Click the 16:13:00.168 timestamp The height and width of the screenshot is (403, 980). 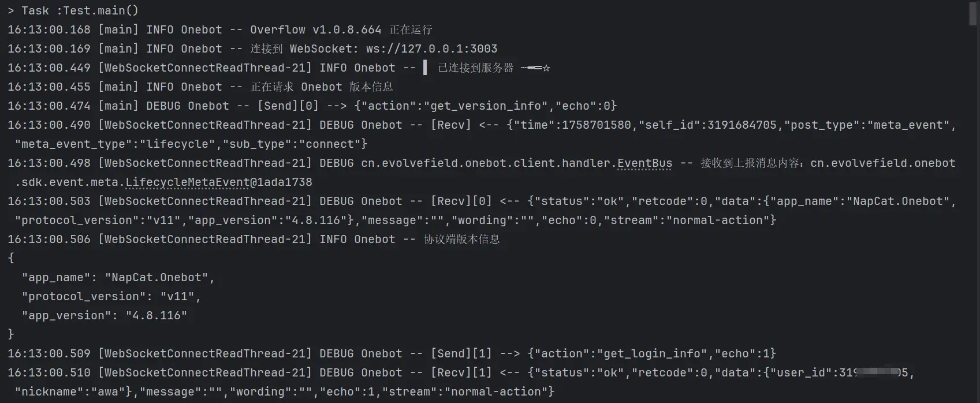coord(49,30)
